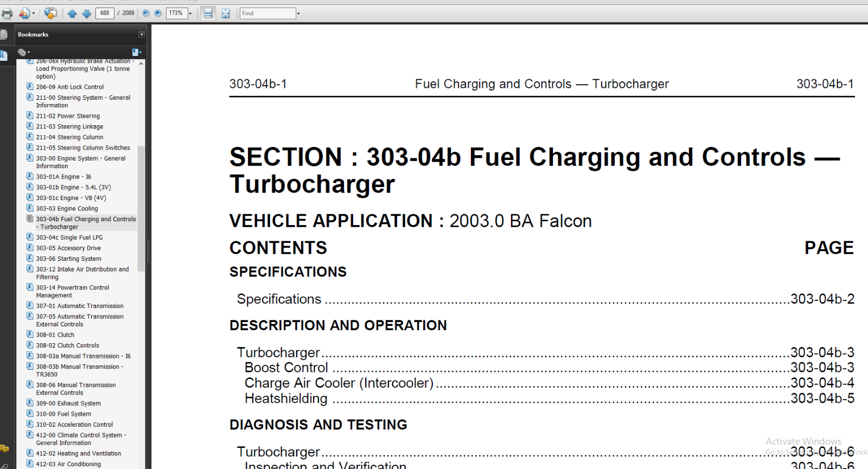
Task: Follow the Heatshielding contents link
Action: click(550, 399)
